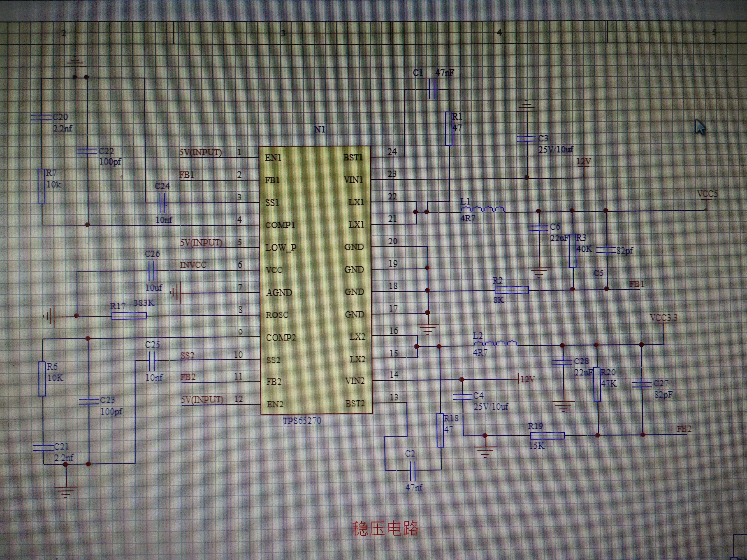The image size is (747, 560).
Task: Click the C1 47nF capacitor symbol
Action: (432, 89)
